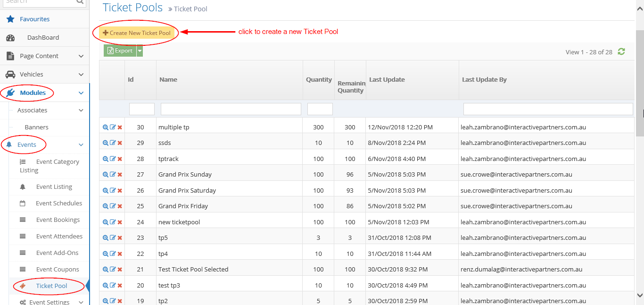Expand the Page Content menu
The image size is (644, 305).
pyautogui.click(x=81, y=56)
